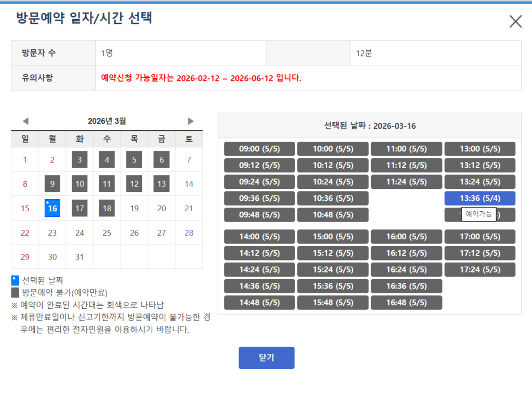The height and width of the screenshot is (410, 532).
Task: Pick March 23 on the calendar
Action: (52, 233)
